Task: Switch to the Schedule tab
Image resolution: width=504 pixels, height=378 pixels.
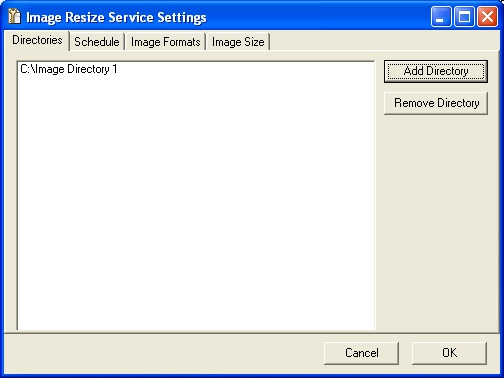Action: pos(97,42)
